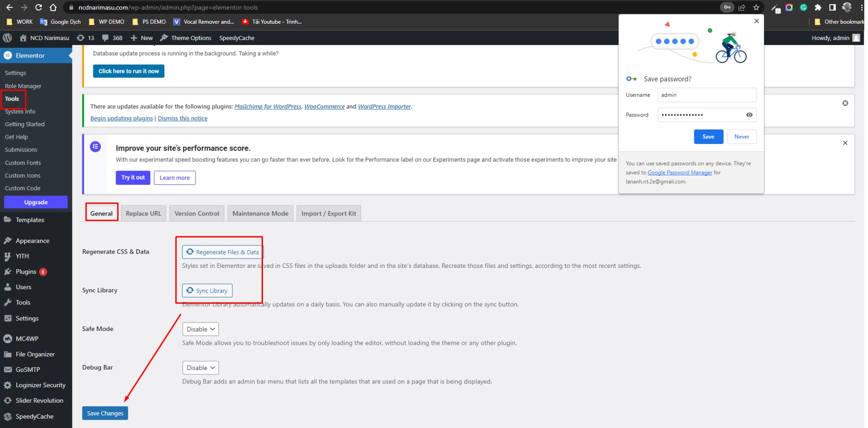The image size is (868, 428).
Task: Show password with eye icon
Action: (x=750, y=115)
